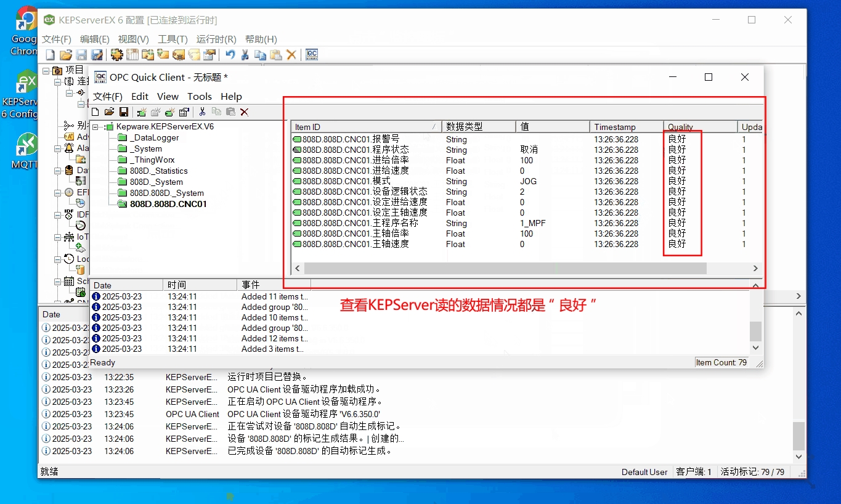Click New Tag Group icon in KEPServerEX toolbar
Image resolution: width=841 pixels, height=504 pixels.
pos(148,55)
